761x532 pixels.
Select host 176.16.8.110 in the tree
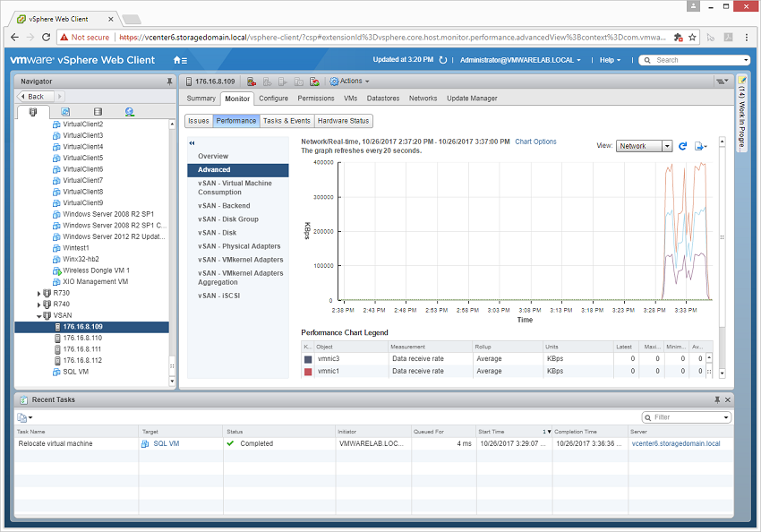click(82, 339)
